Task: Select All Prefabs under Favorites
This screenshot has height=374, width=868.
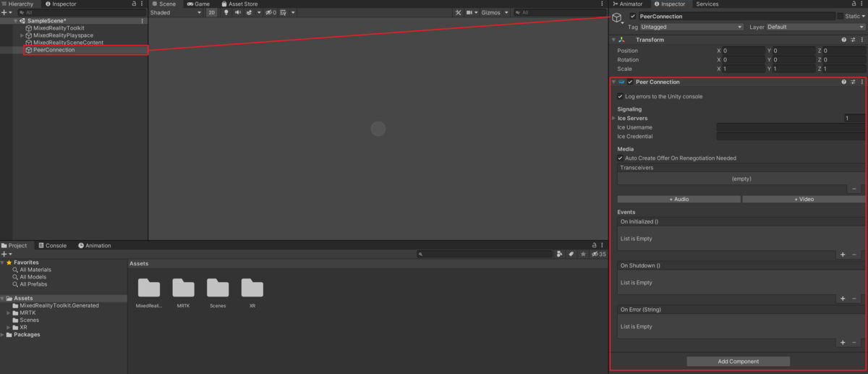Action: 33,284
